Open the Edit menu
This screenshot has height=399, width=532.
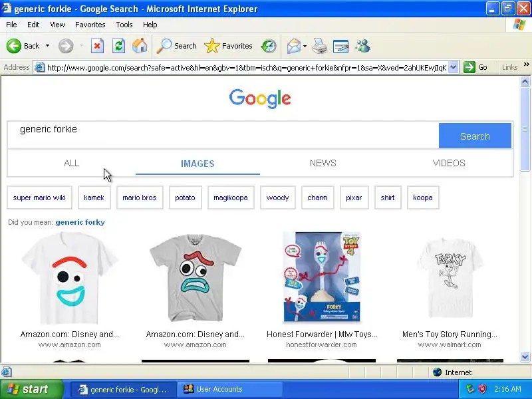tap(33, 25)
